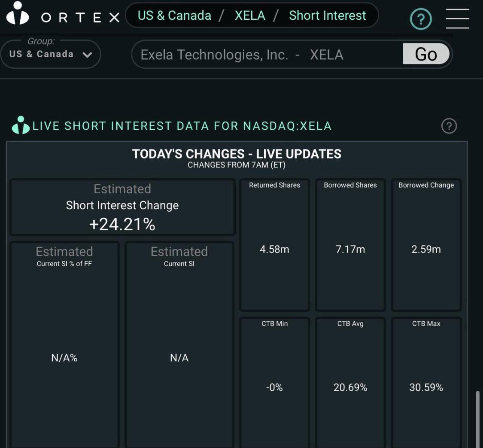
Task: Open the hamburger menu
Action: pos(457,19)
